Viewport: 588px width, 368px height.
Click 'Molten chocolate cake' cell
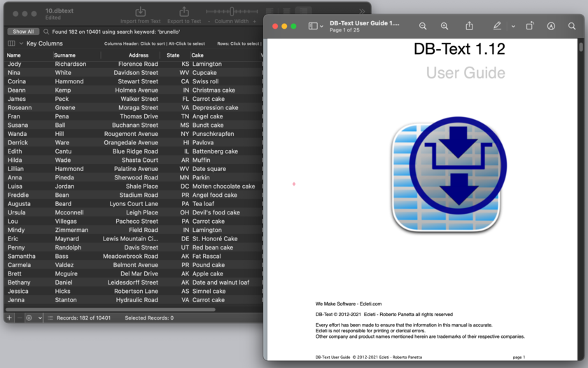point(223,186)
